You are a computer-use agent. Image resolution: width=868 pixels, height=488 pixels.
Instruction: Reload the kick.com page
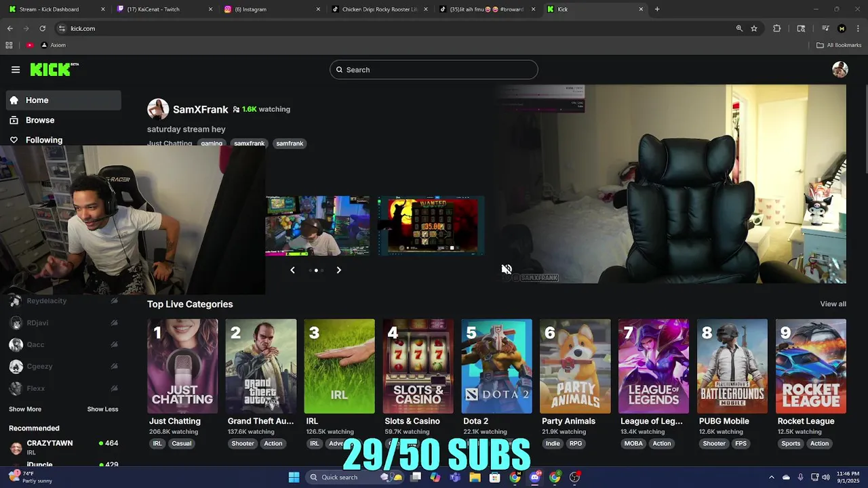[x=42, y=28]
